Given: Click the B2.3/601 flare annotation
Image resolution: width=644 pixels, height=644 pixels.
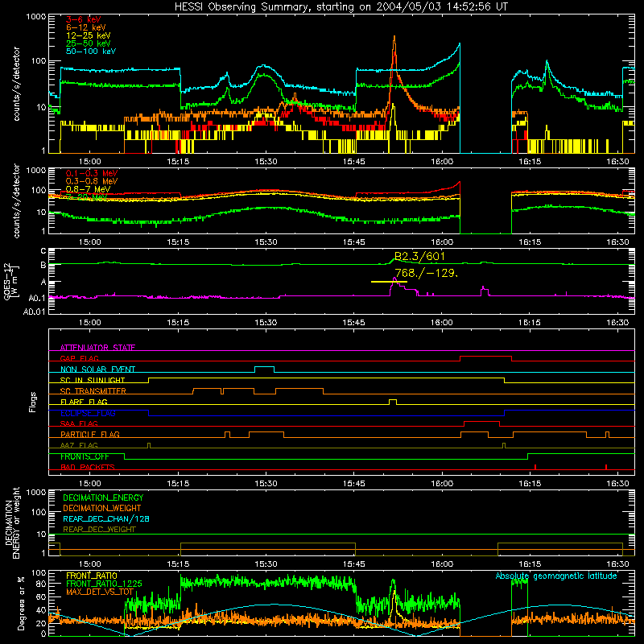Looking at the screenshot, I should (x=419, y=257).
